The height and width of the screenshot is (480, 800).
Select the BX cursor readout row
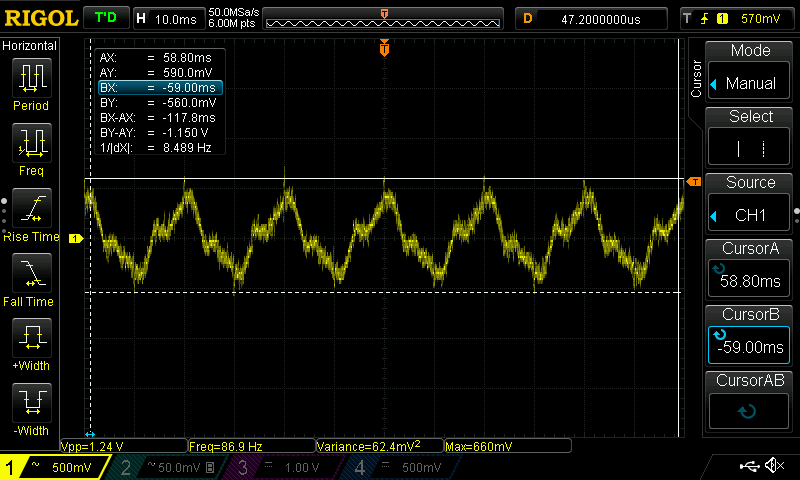(x=159, y=88)
